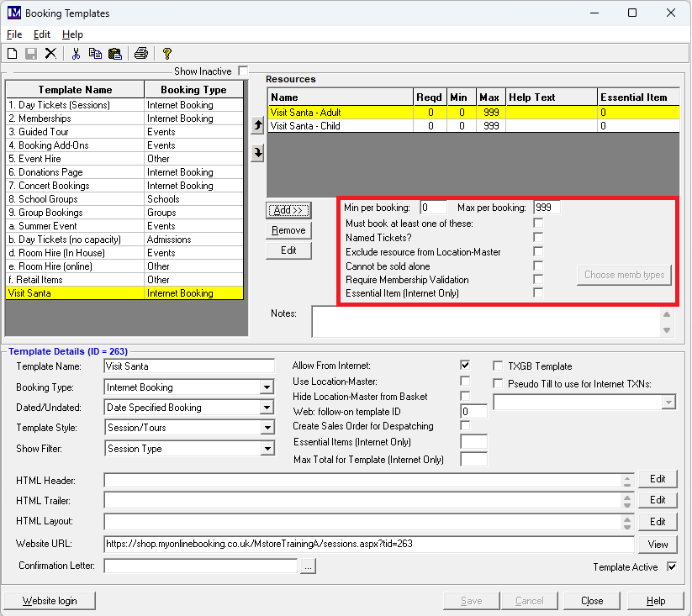Click the Delete (X) toolbar icon

coord(50,54)
